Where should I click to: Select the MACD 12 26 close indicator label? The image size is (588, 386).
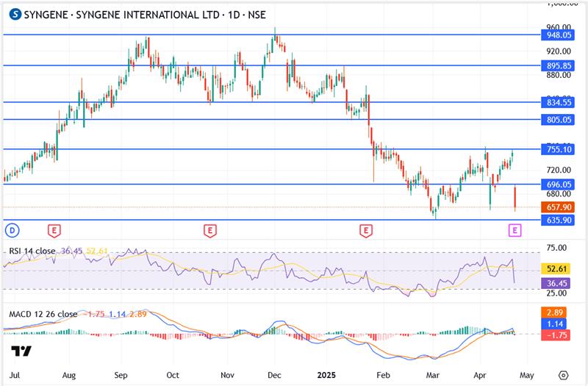tap(43, 314)
